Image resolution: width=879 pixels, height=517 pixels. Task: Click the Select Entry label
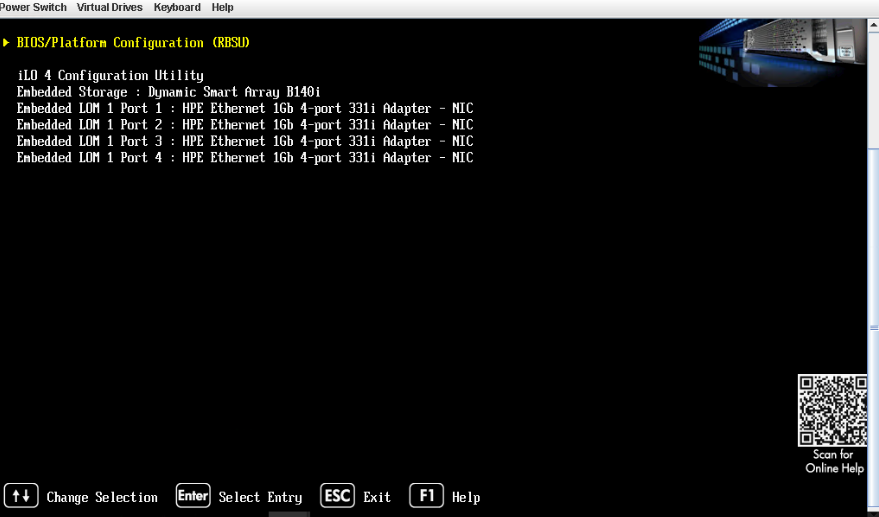260,497
